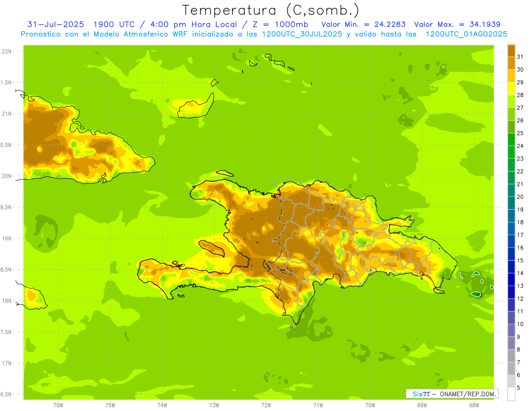Select the date text "31-Jul-2025"
This screenshot has height=411, width=532.
click(x=55, y=24)
